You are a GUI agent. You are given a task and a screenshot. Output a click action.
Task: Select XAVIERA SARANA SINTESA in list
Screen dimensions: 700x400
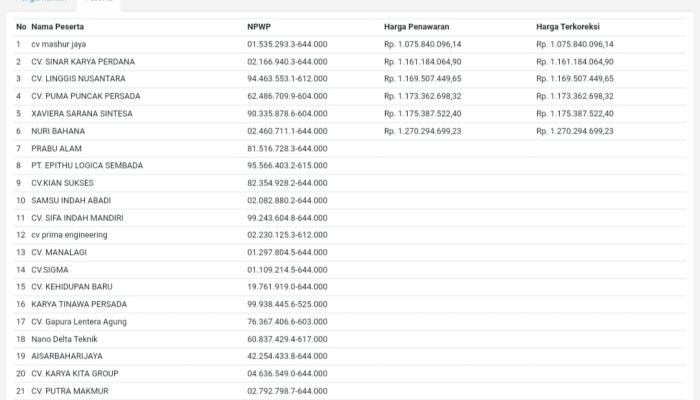(82, 114)
